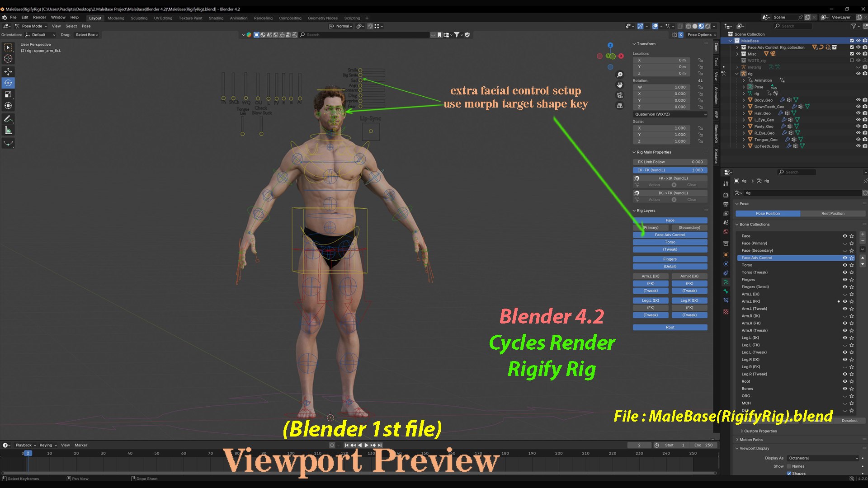Open the Texture properties checker icon
The height and width of the screenshot is (488, 868).
726,312
